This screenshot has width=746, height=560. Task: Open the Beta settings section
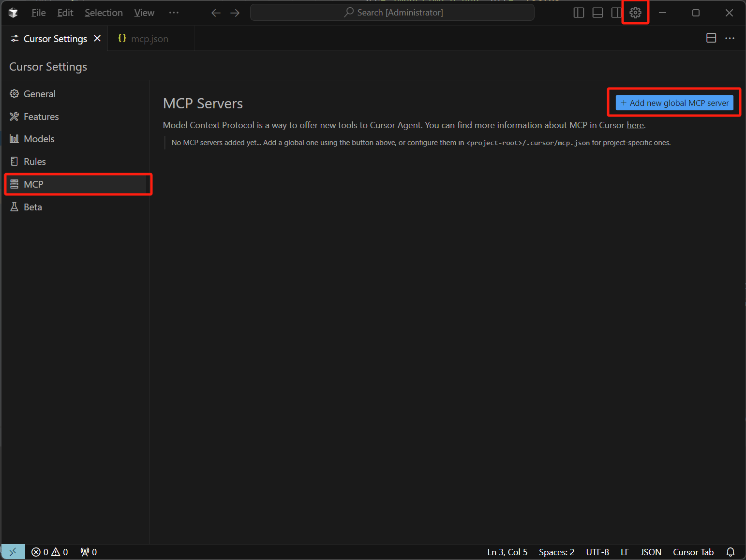tap(33, 207)
